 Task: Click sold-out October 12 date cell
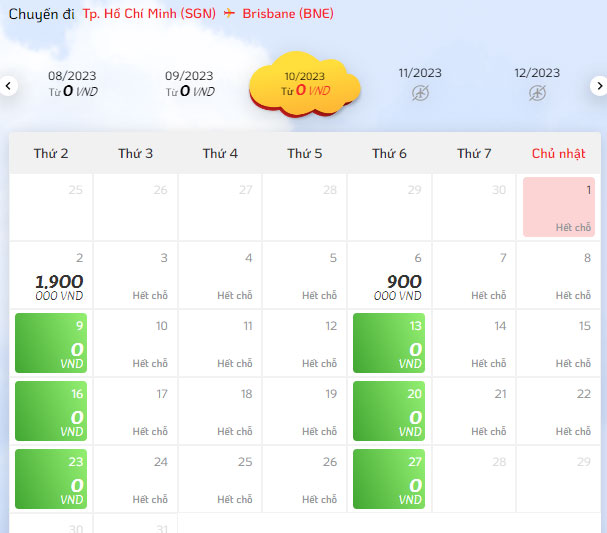coord(305,343)
